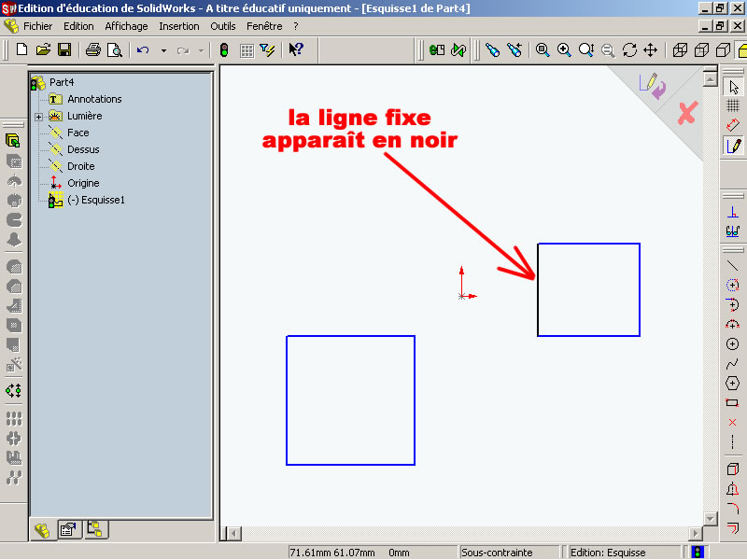Image resolution: width=747 pixels, height=560 pixels.
Task: Open the Outils menu
Action: 223,26
